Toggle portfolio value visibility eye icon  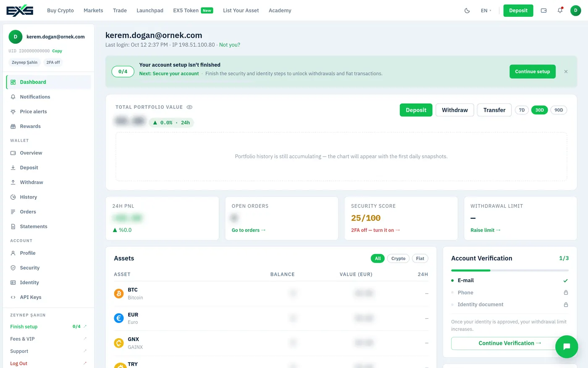tap(189, 107)
